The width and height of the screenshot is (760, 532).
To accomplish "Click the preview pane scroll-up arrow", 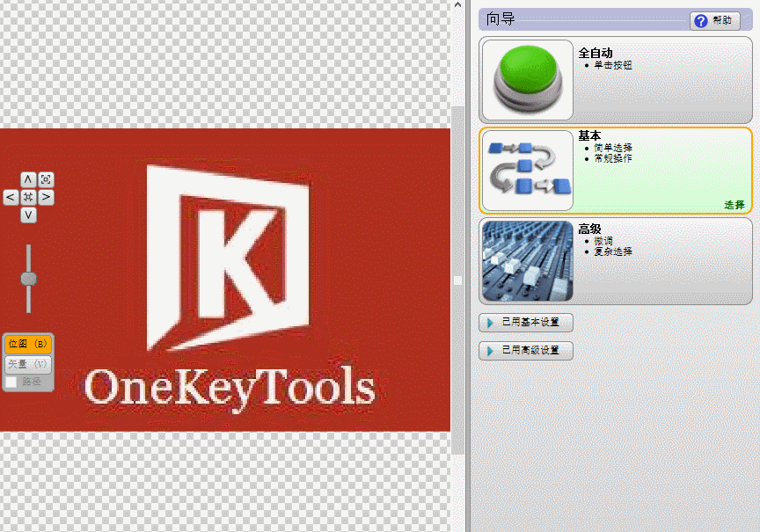I will click(457, 5).
